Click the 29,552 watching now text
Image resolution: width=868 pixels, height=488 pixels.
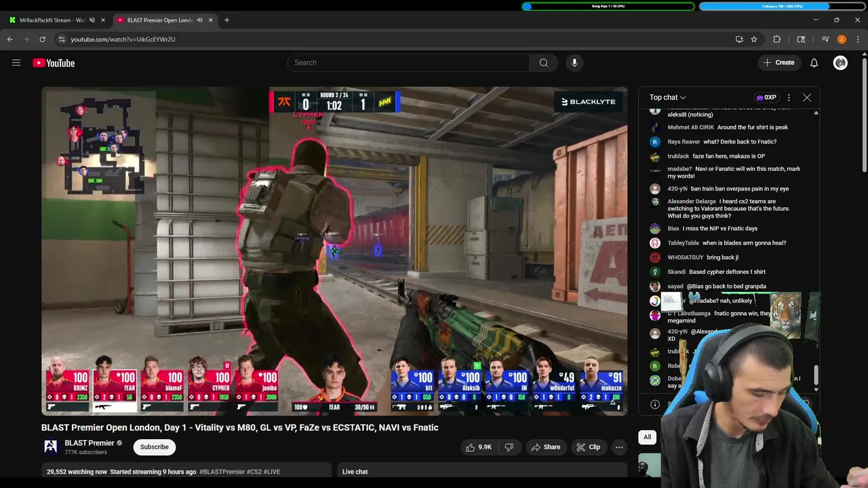pyautogui.click(x=77, y=472)
